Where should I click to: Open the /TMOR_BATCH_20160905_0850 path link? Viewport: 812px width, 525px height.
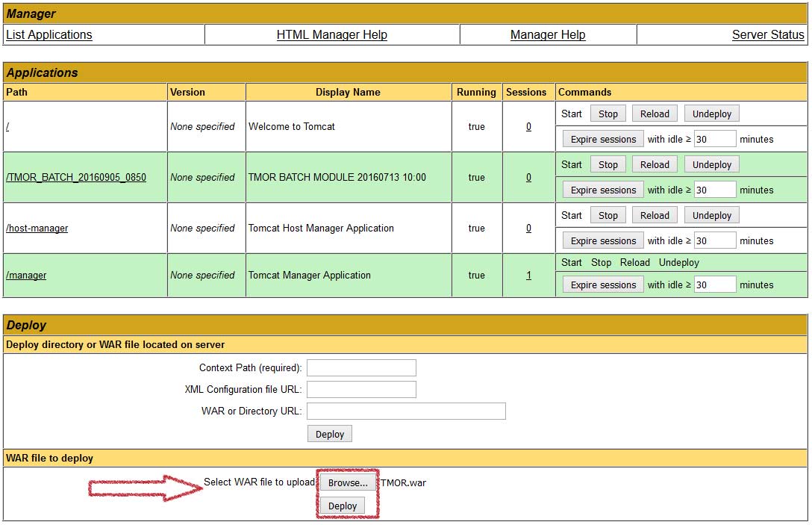tap(76, 177)
